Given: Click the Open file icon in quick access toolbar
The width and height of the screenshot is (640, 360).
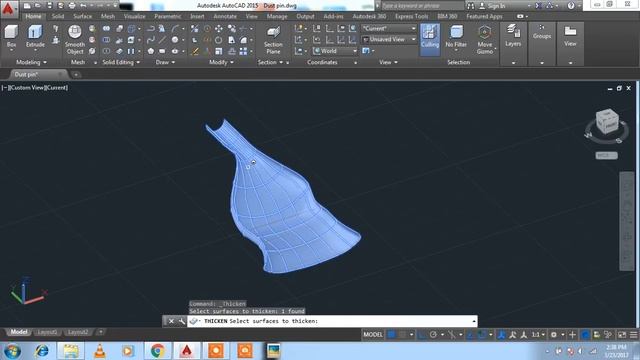Looking at the screenshot, I should [38, 6].
